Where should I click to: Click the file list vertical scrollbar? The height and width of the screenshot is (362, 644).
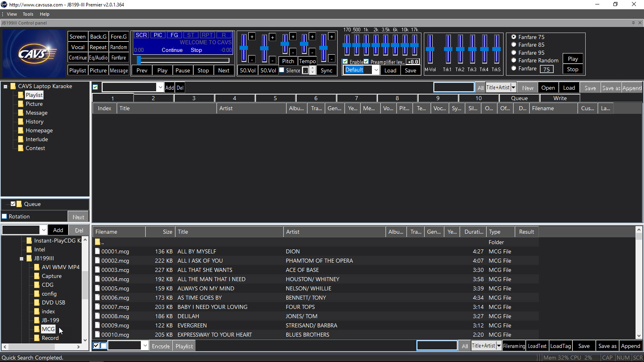[639, 283]
